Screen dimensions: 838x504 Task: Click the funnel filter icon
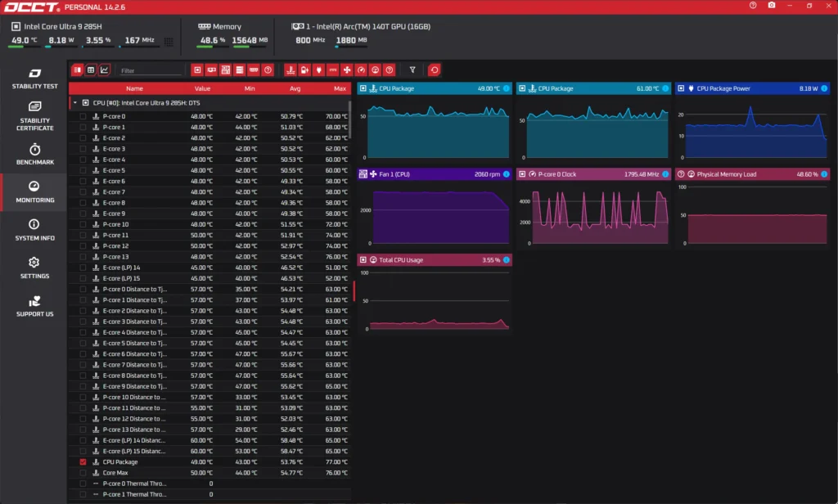(412, 70)
